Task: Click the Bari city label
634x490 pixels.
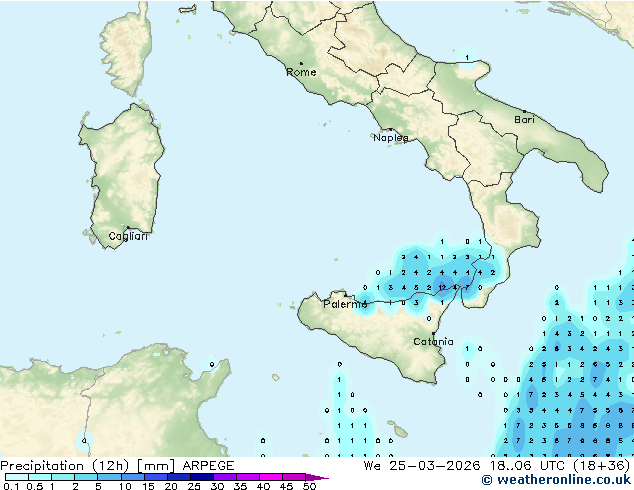Action: [x=524, y=120]
